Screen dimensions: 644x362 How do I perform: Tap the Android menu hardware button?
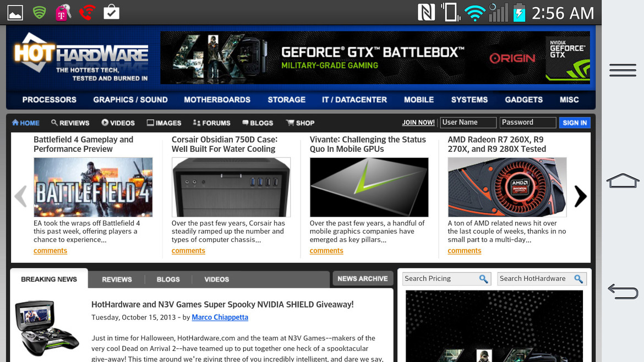[623, 70]
